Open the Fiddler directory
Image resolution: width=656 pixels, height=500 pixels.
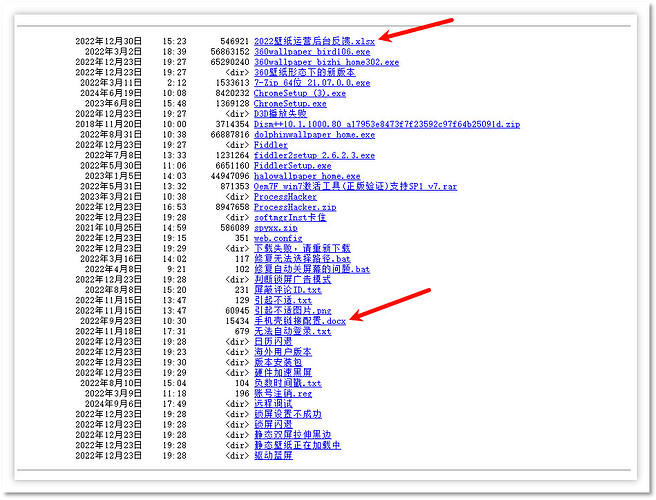pyautogui.click(x=269, y=145)
